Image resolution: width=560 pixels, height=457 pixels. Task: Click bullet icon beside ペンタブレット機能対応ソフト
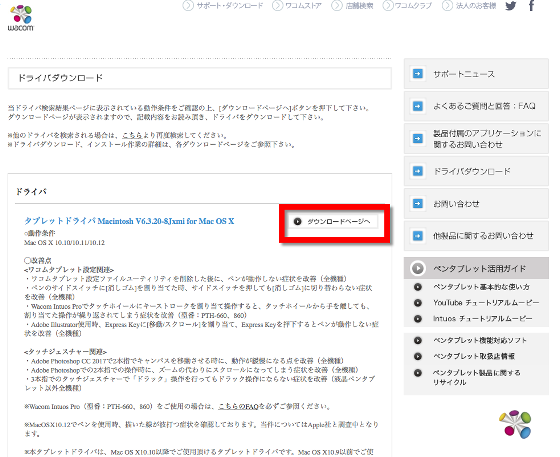point(418,340)
